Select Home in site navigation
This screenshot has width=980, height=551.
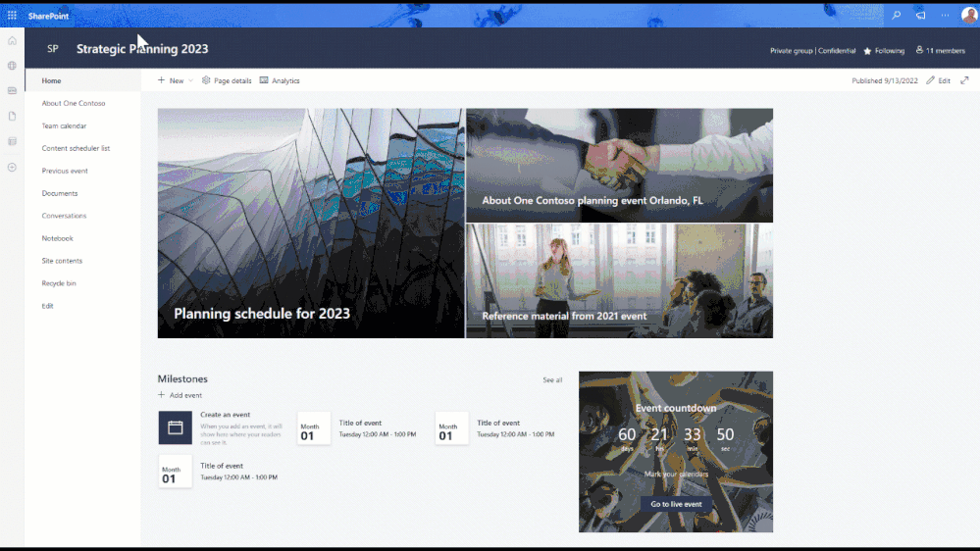click(x=83, y=80)
